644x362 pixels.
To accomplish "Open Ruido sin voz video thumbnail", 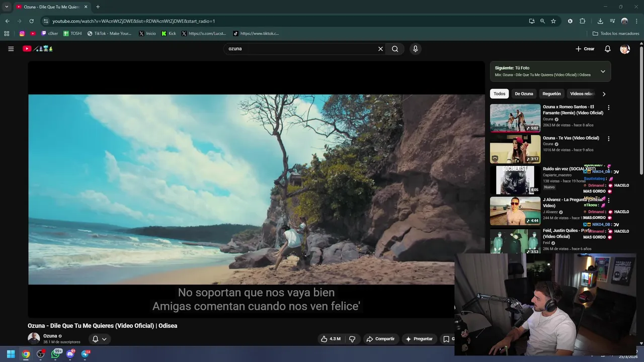I will (515, 180).
